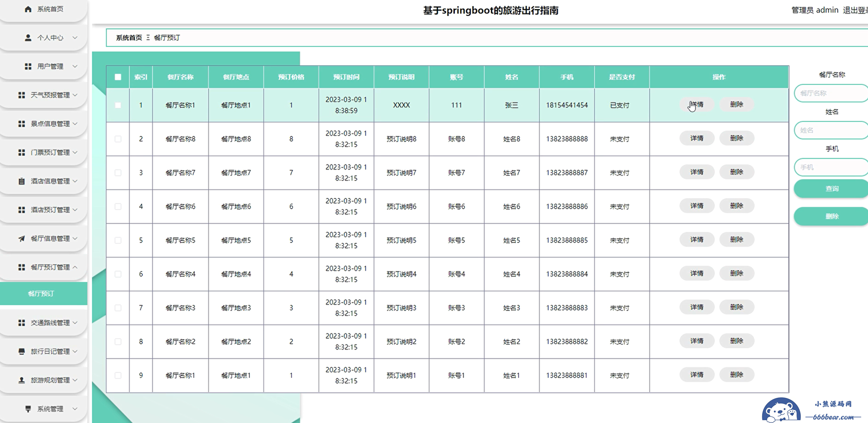This screenshot has width=868, height=423.
Task: Check the checkbox for row index 1
Action: tap(118, 105)
